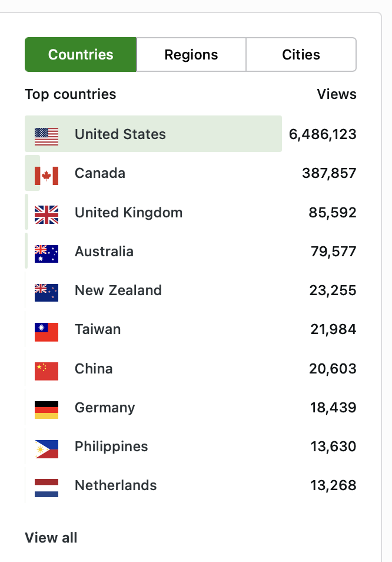The image size is (392, 562).
Task: Click the Philippines flag icon
Action: (x=46, y=449)
